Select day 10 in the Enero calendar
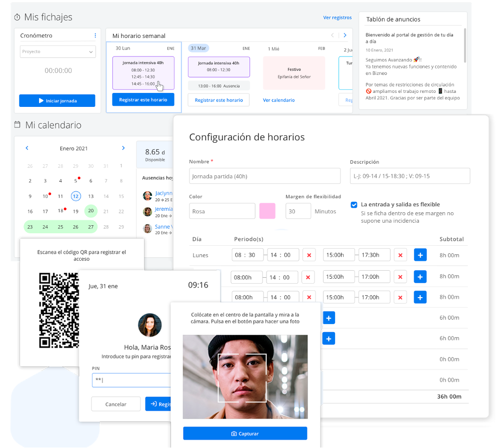Viewport: 502px width, 448px height. (45, 196)
